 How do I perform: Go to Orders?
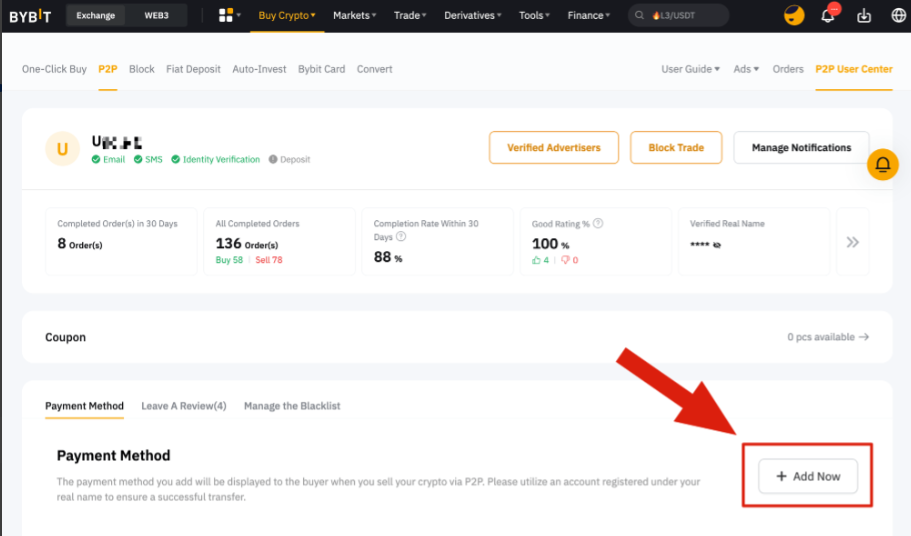click(x=788, y=69)
